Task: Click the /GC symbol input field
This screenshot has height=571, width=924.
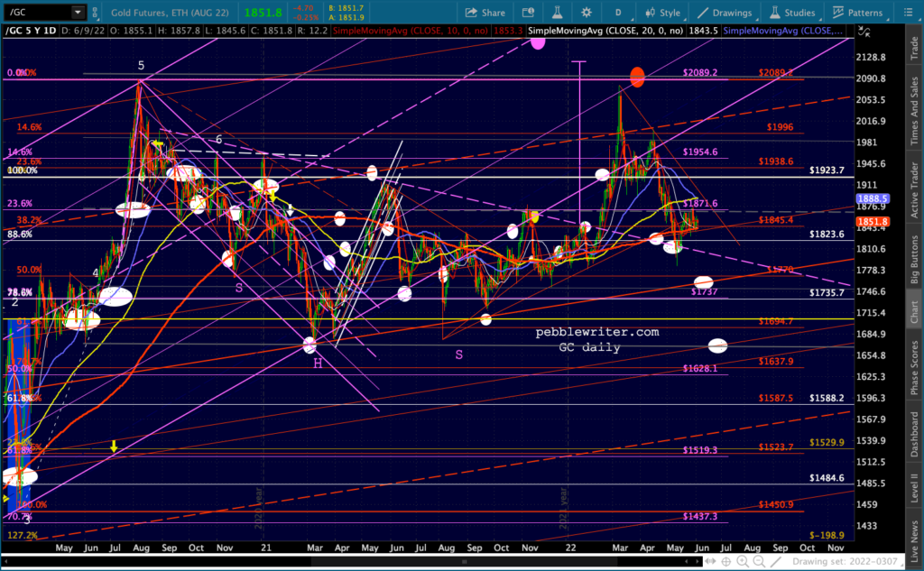Action: click(38, 13)
